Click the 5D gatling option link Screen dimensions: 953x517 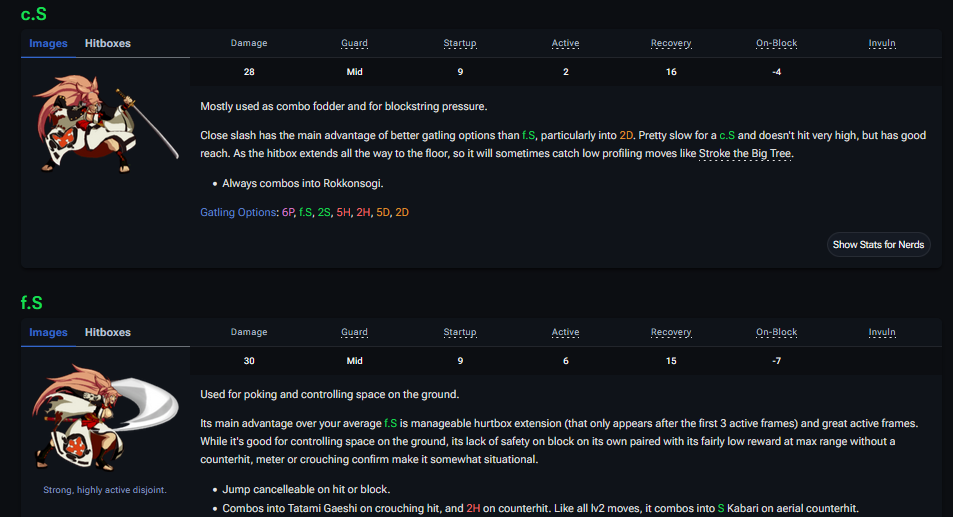[383, 212]
